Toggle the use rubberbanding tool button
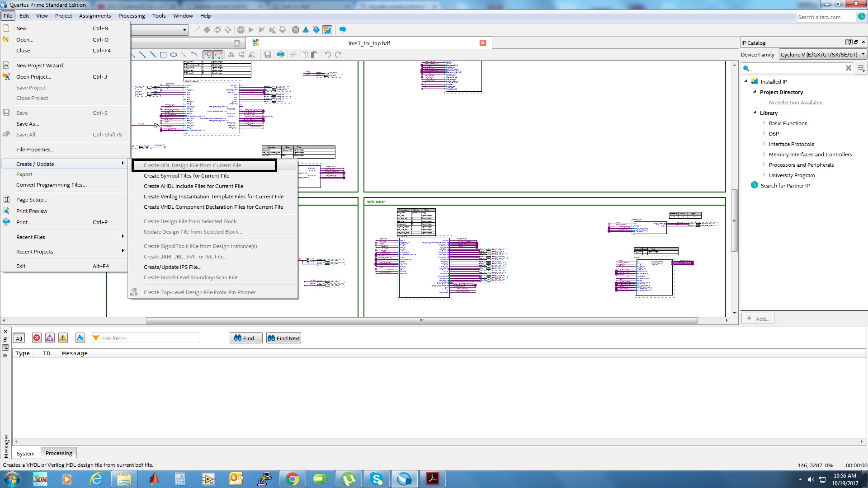 [208, 55]
